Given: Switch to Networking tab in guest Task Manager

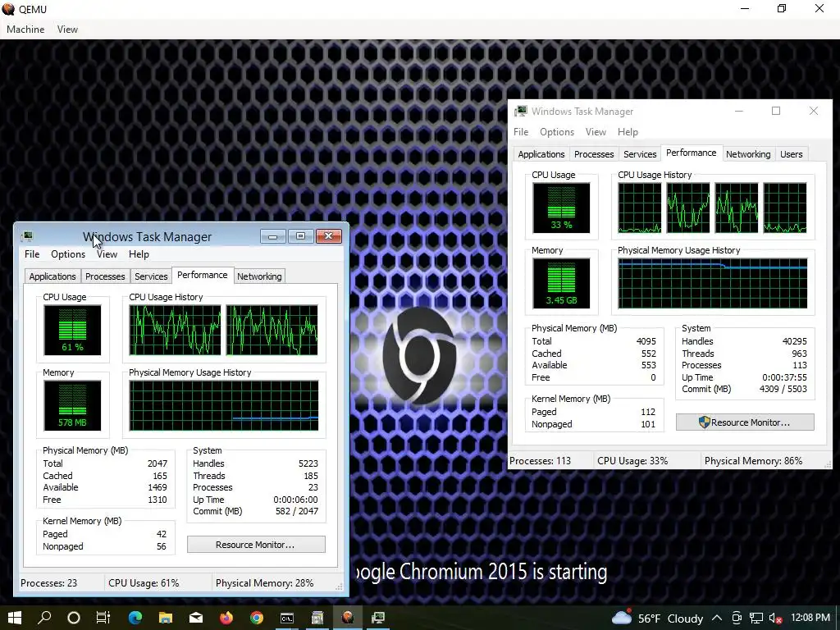Looking at the screenshot, I should coord(259,276).
